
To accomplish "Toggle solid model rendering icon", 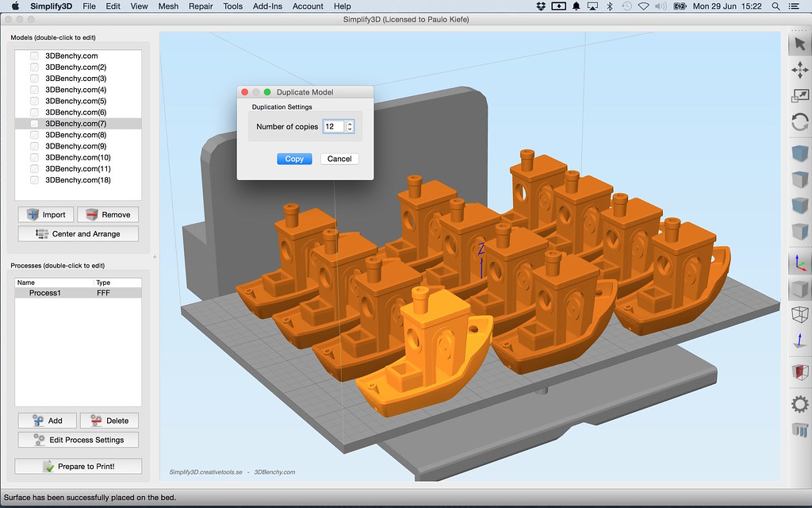I will [799, 289].
